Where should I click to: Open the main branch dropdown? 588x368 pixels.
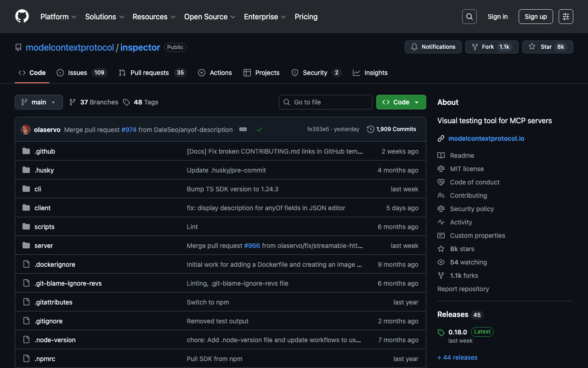(39, 102)
